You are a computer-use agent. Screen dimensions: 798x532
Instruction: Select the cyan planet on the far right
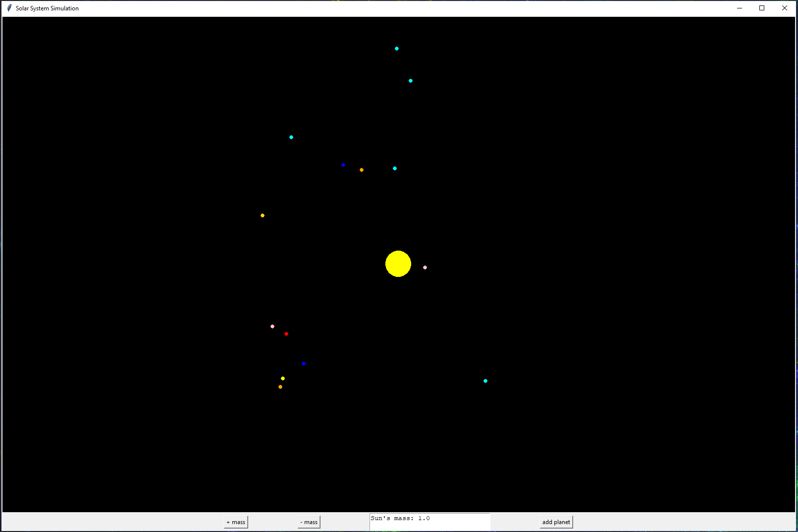tap(485, 380)
